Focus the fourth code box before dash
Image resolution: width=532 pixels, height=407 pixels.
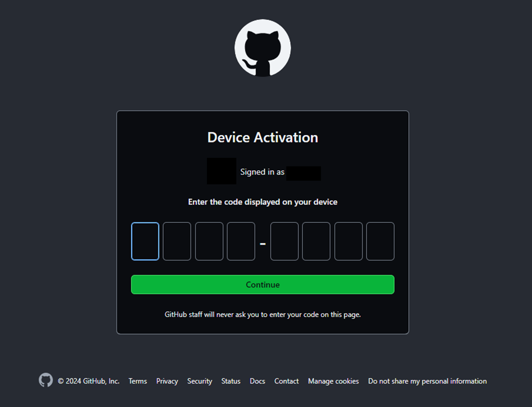pyautogui.click(x=241, y=241)
